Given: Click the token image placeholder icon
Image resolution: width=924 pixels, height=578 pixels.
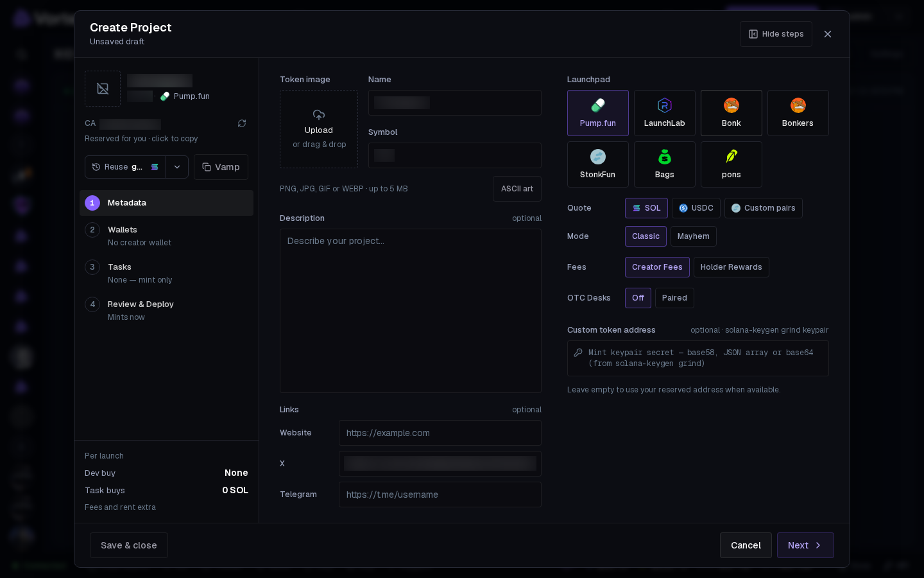Looking at the screenshot, I should tap(103, 89).
